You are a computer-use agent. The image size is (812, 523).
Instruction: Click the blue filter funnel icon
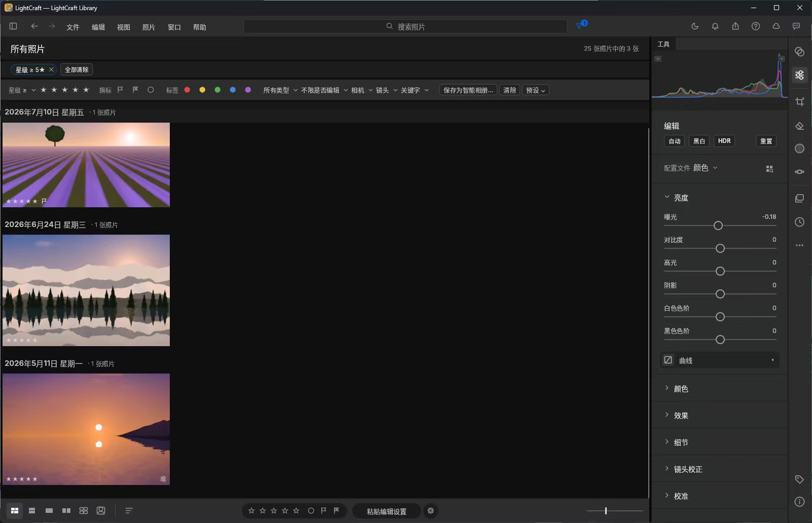(x=580, y=25)
